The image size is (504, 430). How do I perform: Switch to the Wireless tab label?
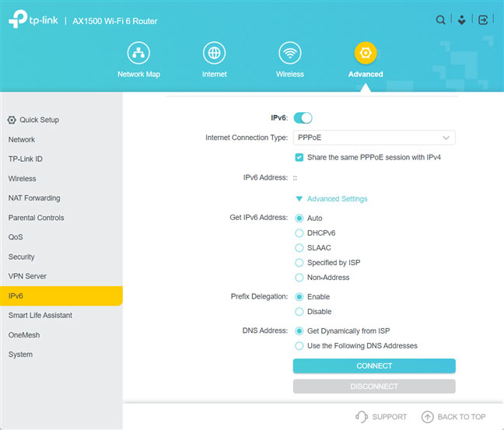pos(290,74)
